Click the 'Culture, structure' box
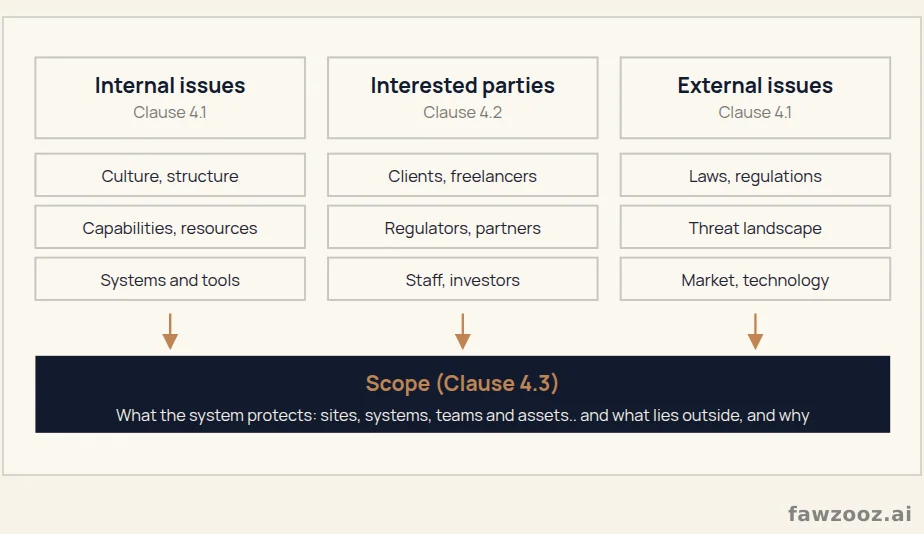This screenshot has height=534, width=924. [170, 175]
